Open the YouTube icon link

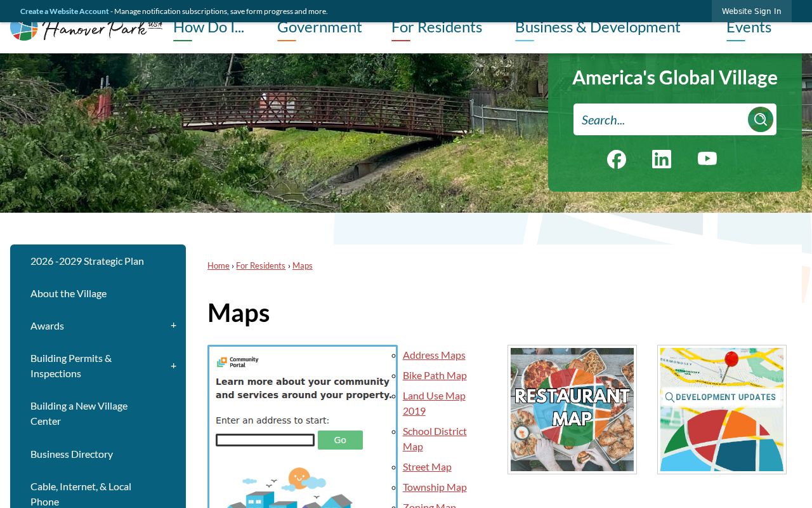click(x=707, y=159)
